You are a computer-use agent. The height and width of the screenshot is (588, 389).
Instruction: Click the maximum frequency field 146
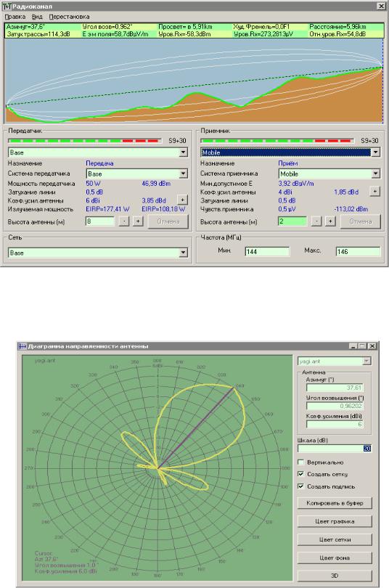(x=358, y=252)
